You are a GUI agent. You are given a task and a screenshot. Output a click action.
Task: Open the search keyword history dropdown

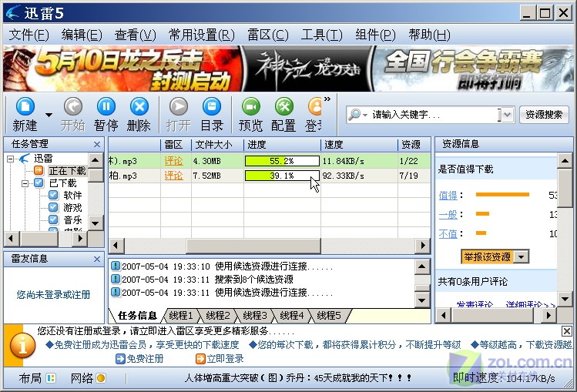pyautogui.click(x=507, y=115)
